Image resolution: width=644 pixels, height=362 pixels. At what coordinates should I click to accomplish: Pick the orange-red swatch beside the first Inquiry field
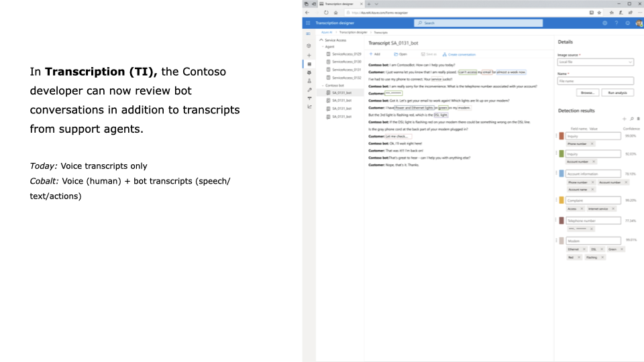pos(561,136)
